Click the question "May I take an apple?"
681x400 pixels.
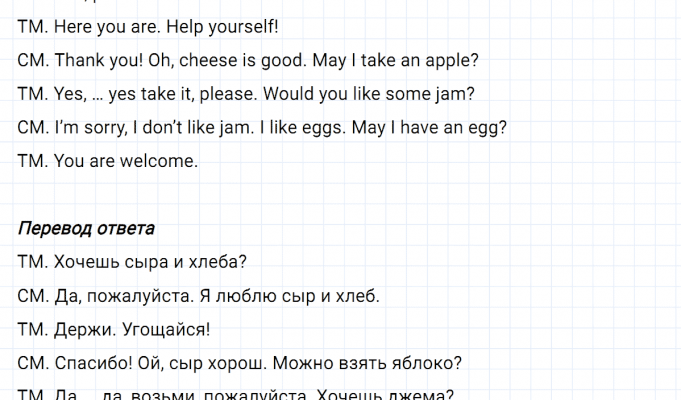pos(396,60)
